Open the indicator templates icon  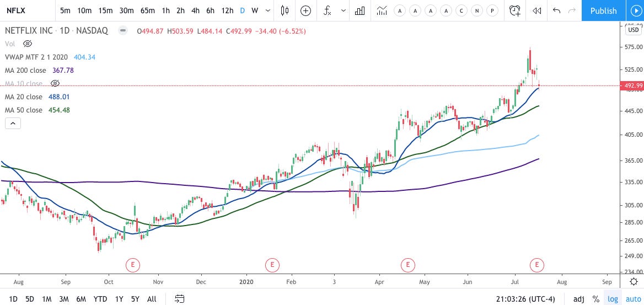(x=382, y=10)
